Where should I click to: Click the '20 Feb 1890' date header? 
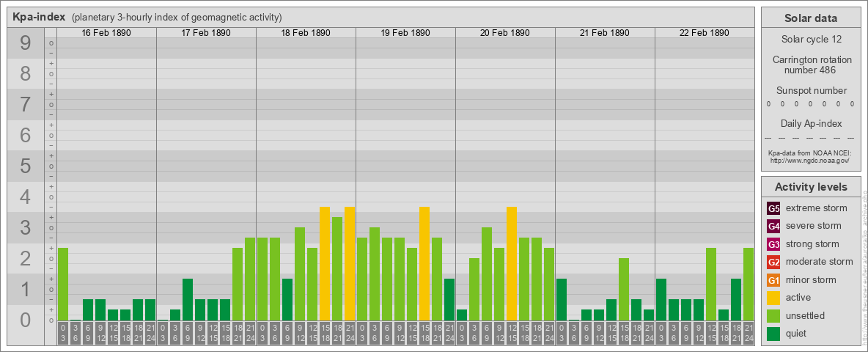pos(505,33)
